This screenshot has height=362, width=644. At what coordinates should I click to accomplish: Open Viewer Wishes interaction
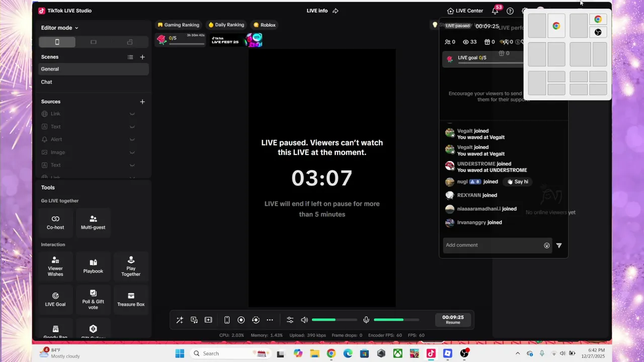(55, 265)
